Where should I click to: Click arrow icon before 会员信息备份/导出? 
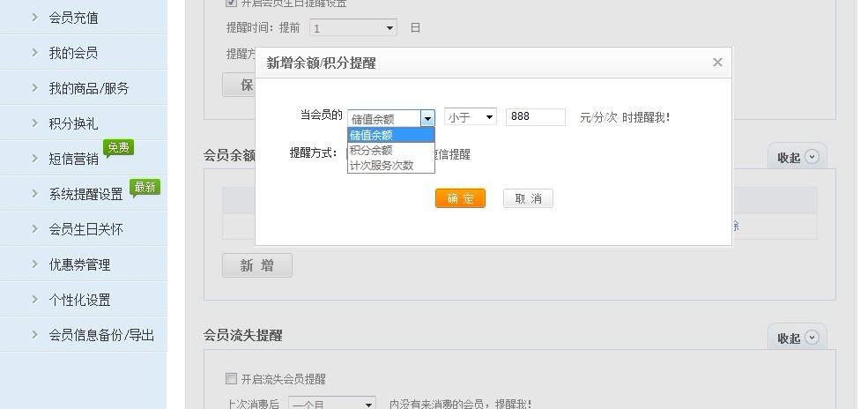tap(34, 335)
